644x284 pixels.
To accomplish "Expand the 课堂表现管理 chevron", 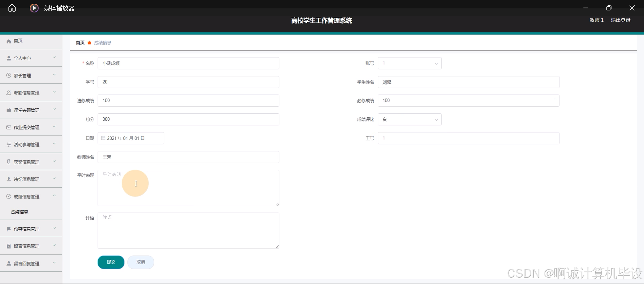I will point(54,109).
